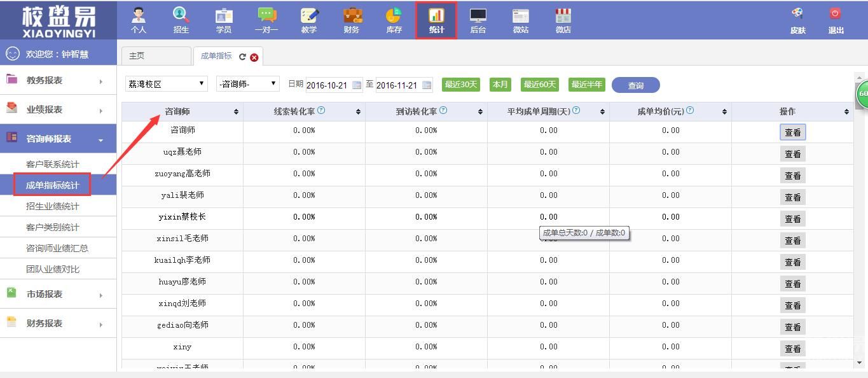Select the name cell kuailqh李老师
Viewport: 868px width, 378px height.
coord(183,260)
